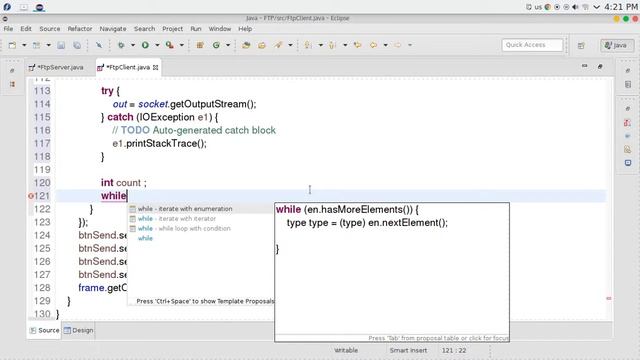Open the Refactor menu

[80, 29]
